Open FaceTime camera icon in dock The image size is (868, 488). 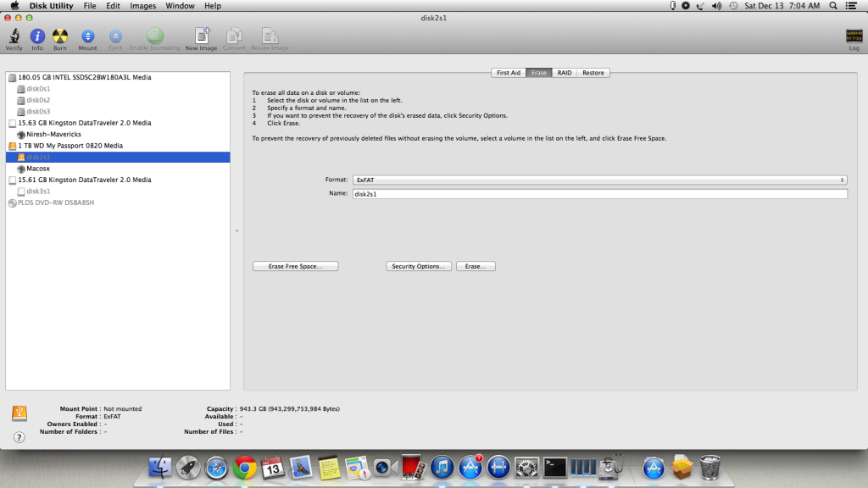click(386, 468)
